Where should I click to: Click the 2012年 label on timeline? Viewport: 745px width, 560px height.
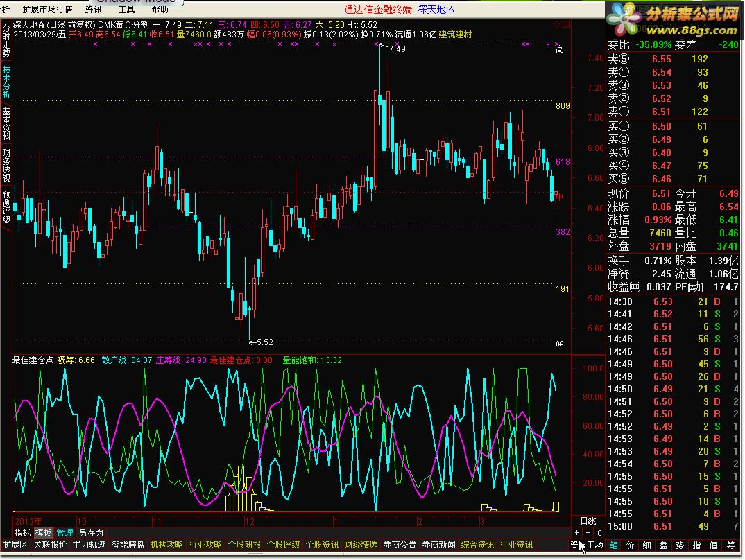[x=28, y=522]
